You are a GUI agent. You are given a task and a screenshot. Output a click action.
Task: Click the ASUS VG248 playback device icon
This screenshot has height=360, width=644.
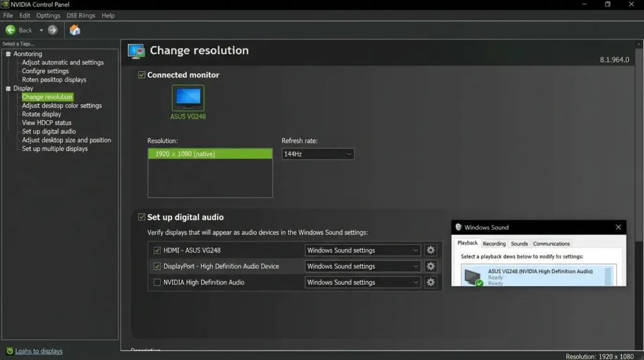coord(473,277)
